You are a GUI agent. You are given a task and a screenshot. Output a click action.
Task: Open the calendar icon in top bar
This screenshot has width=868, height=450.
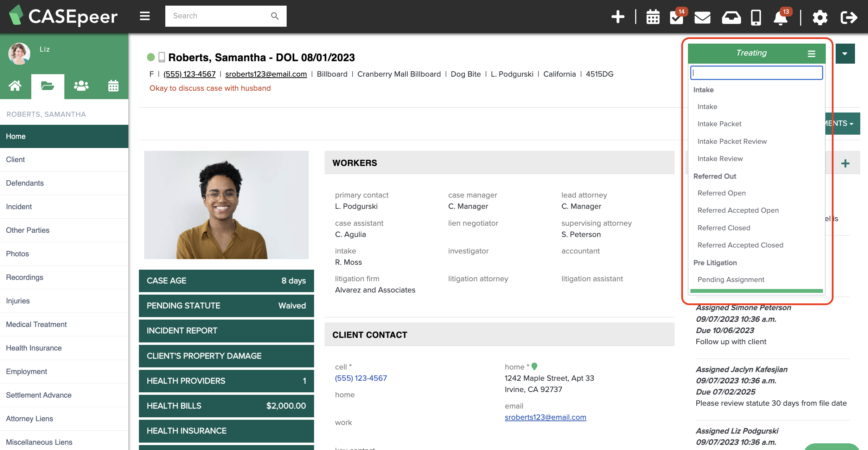[x=653, y=17]
